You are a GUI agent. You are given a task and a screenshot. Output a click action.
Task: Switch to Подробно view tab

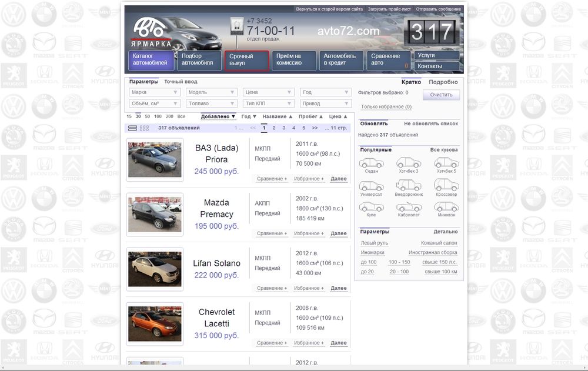[x=443, y=82]
